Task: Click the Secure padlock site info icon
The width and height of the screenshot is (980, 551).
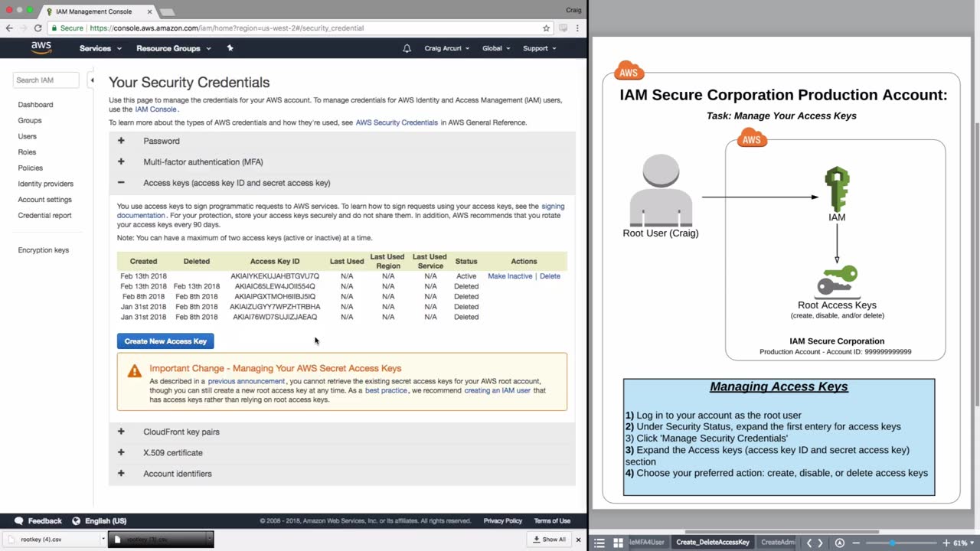Action: point(54,28)
